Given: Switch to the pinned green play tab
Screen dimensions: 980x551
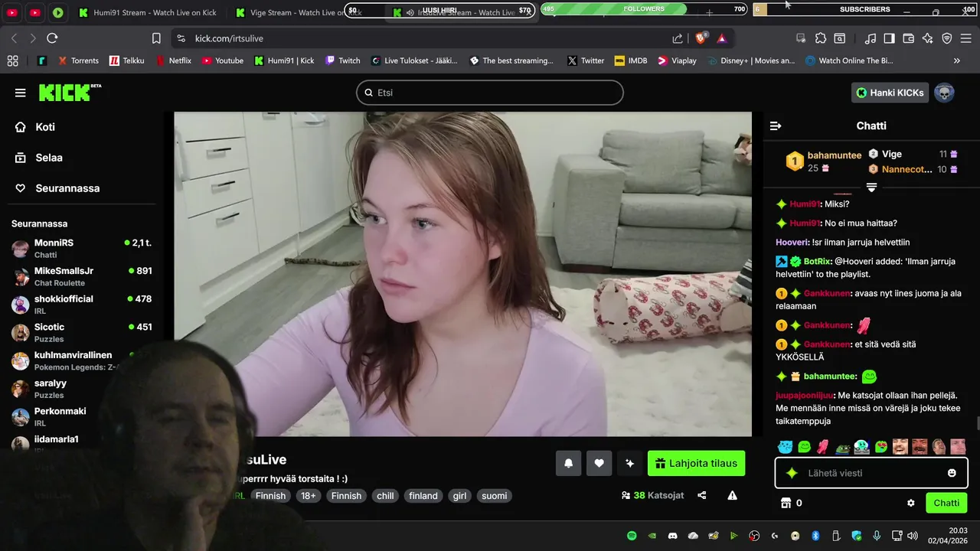Looking at the screenshot, I should tap(58, 12).
